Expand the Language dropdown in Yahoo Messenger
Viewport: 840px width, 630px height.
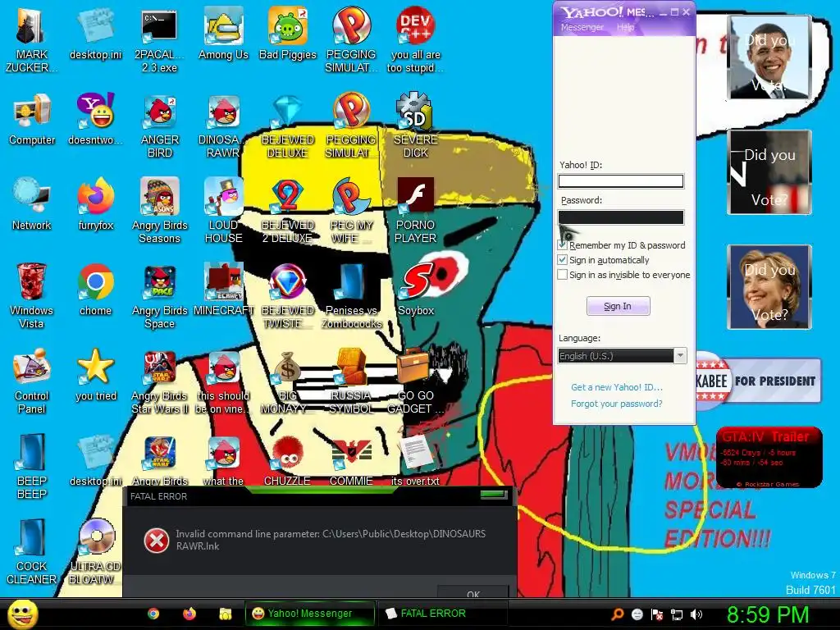(680, 356)
